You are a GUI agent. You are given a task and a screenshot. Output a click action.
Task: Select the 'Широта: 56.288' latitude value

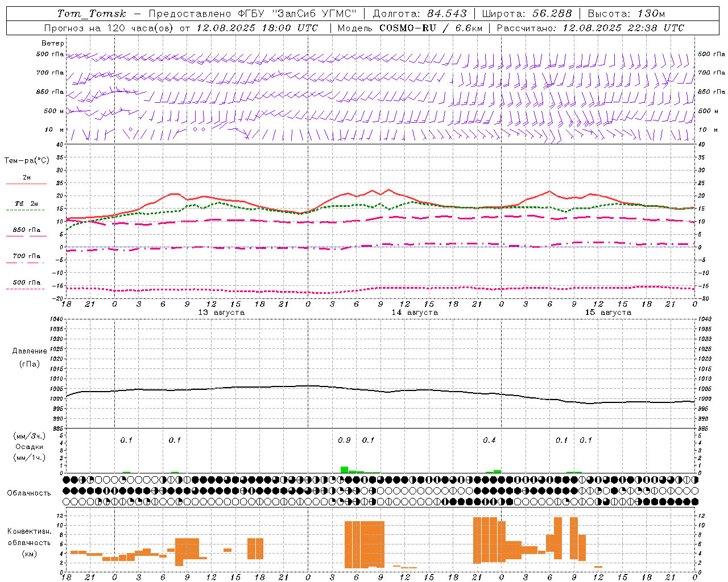click(x=527, y=14)
